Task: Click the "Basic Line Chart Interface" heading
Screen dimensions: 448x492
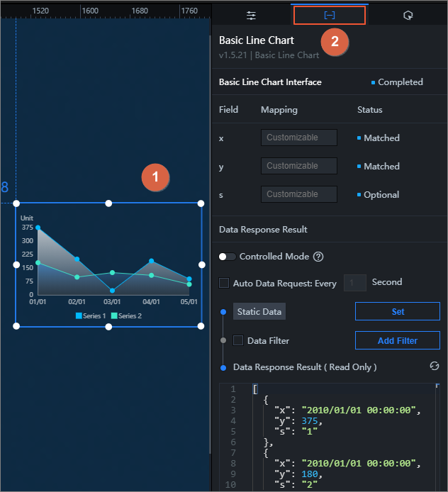Action: click(270, 82)
